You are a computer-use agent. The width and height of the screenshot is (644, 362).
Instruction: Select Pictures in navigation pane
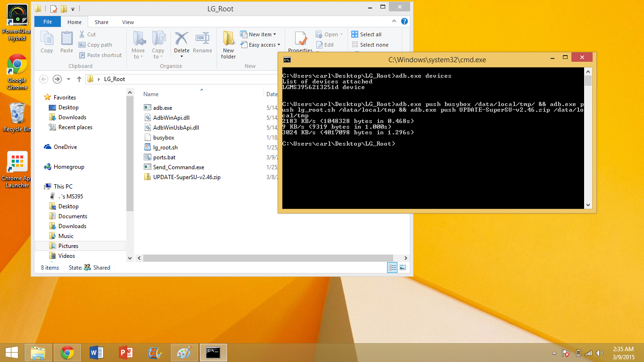tap(68, 246)
